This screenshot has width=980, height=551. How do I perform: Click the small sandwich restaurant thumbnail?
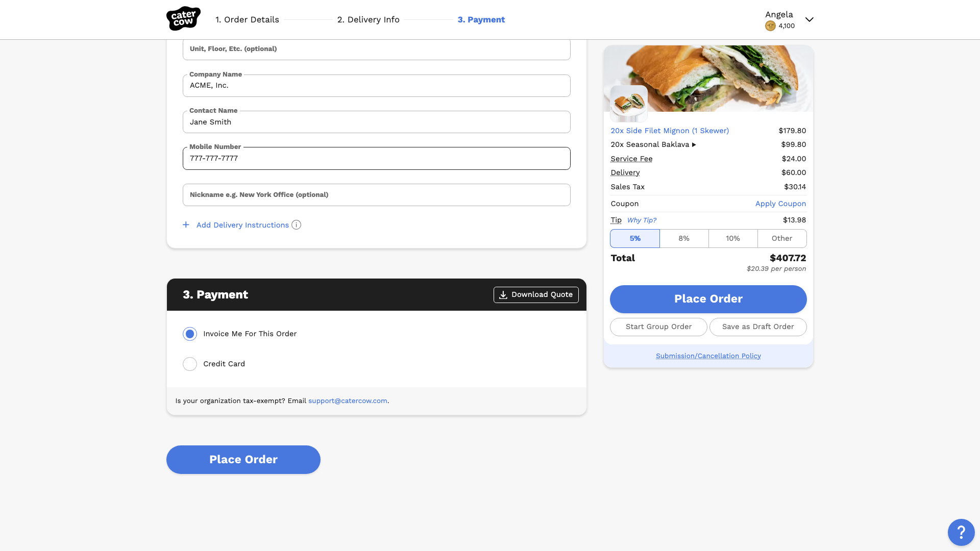(629, 104)
